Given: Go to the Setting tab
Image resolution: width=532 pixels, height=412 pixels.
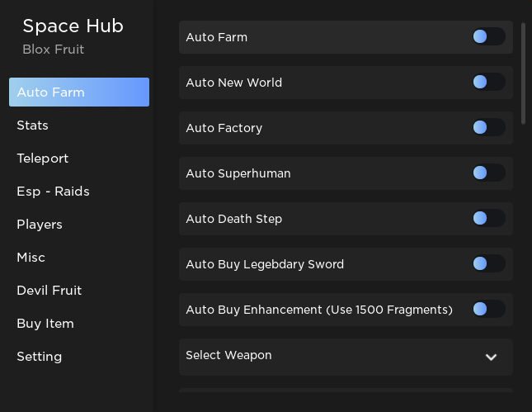Looking at the screenshot, I should (x=40, y=357).
